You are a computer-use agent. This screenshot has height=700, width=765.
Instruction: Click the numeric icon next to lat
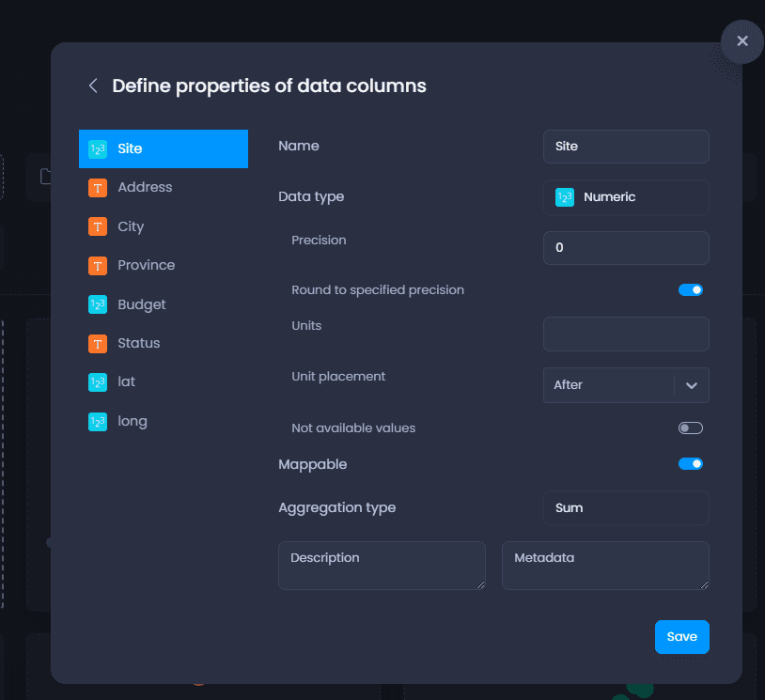[98, 382]
